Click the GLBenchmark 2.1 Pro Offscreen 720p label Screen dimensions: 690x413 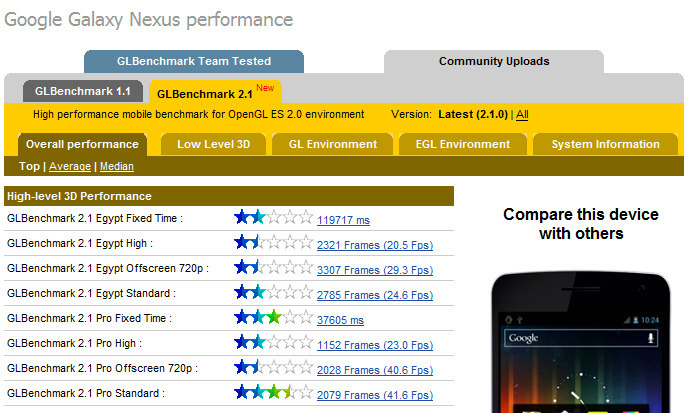pyautogui.click(x=102, y=368)
